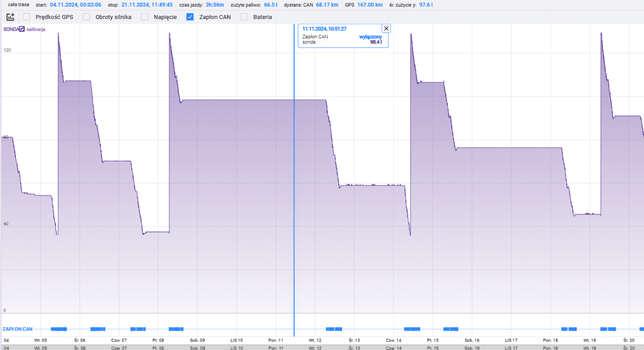Close the data tooltip popup
This screenshot has height=350, width=644.
(x=386, y=28)
